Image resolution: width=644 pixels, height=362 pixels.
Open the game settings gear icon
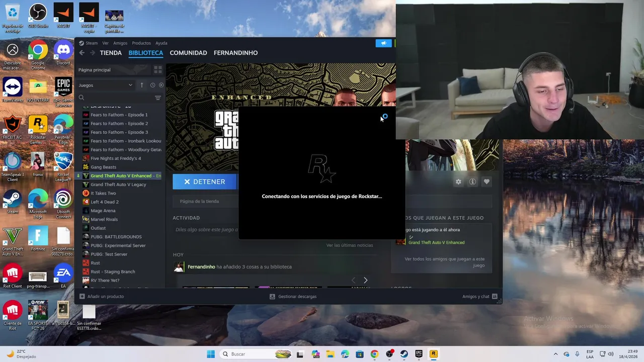pyautogui.click(x=458, y=182)
